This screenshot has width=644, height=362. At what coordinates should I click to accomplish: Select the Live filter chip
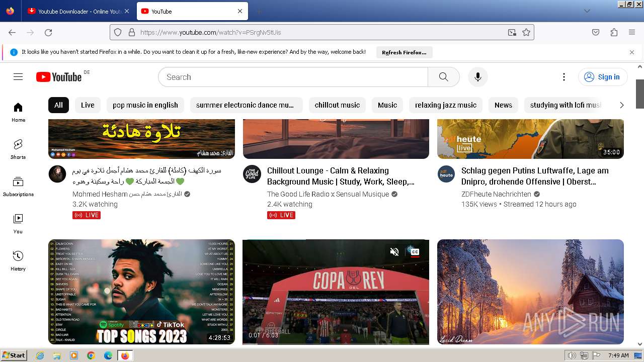coord(88,105)
